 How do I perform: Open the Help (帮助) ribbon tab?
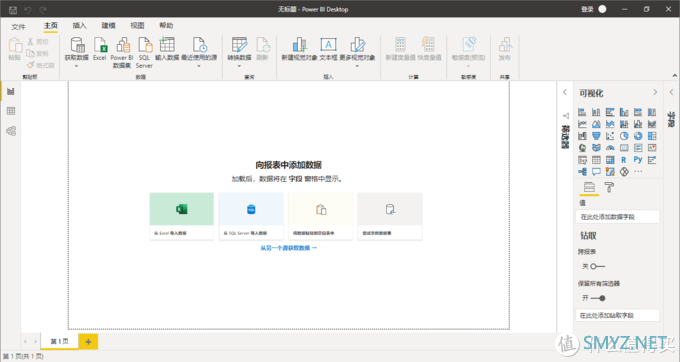[166, 26]
